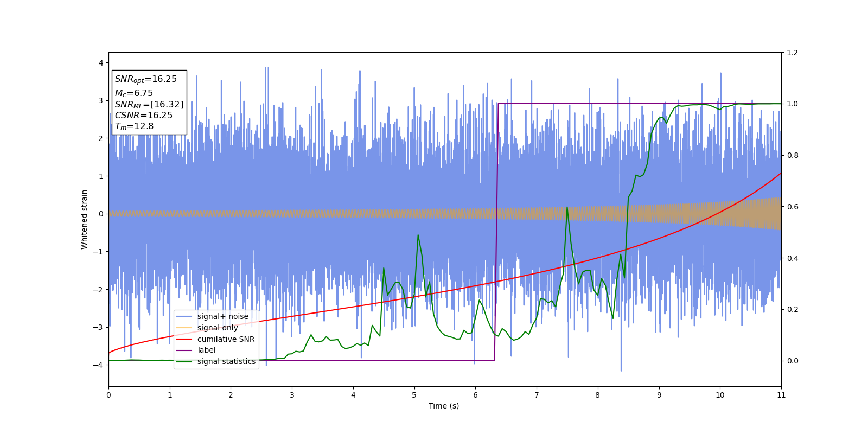The height and width of the screenshot is (434, 868).
Task: Click the right y-axis tick label 0.8
Action: coord(793,156)
